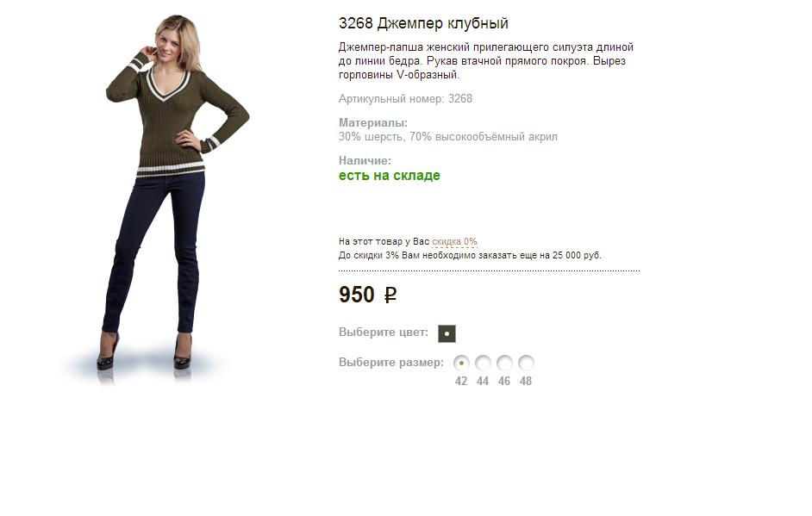Image resolution: width=812 pixels, height=516 pixels.
Task: Click the "42" size label
Action: [461, 382]
